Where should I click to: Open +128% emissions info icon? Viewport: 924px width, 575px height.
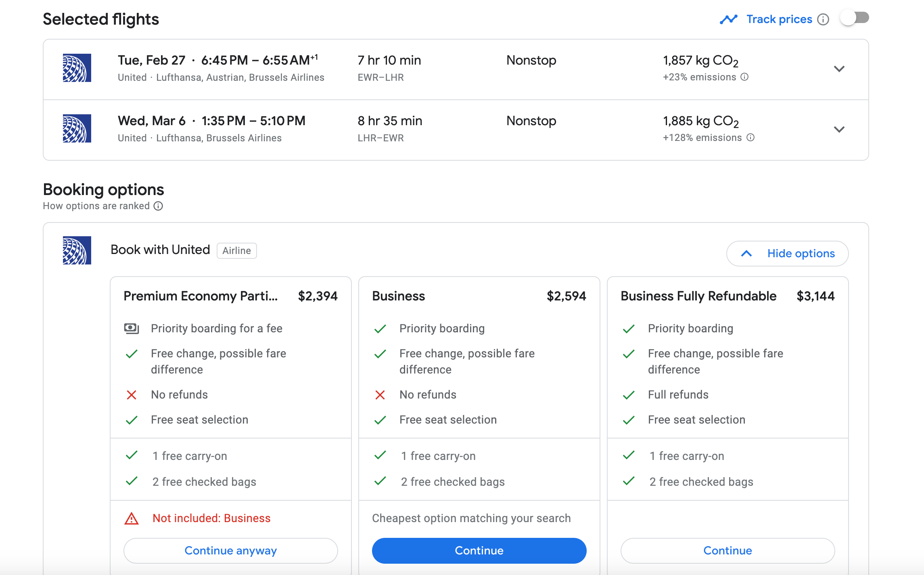pyautogui.click(x=750, y=137)
